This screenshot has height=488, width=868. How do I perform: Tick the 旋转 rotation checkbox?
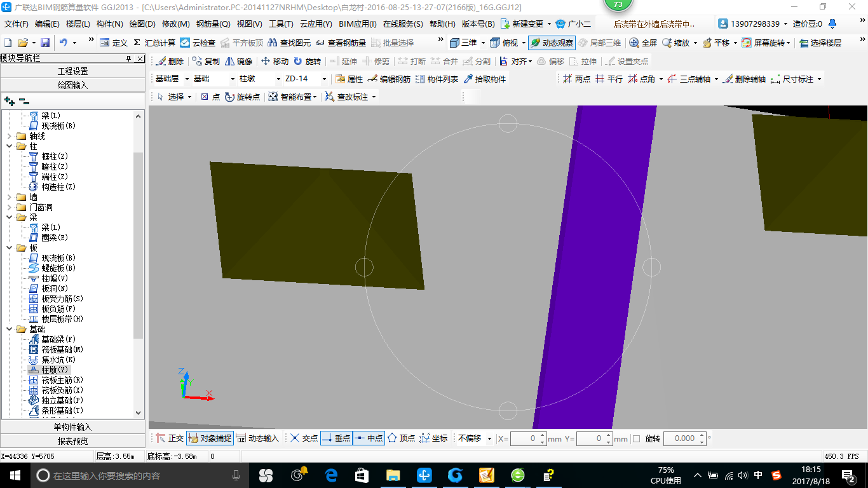637,438
